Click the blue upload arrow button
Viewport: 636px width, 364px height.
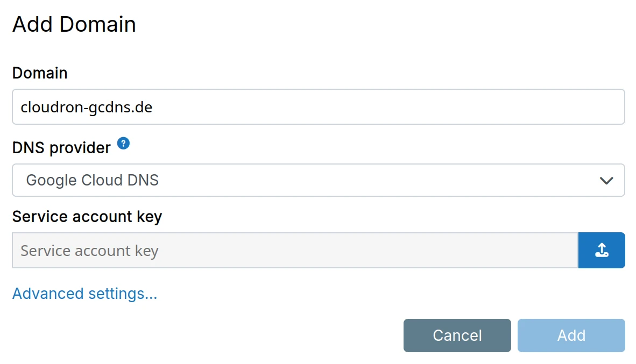601,250
